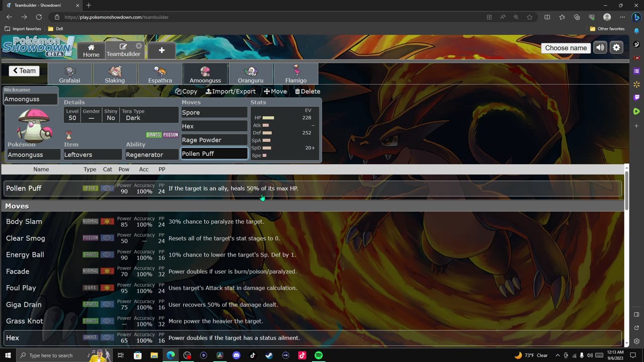Image resolution: width=644 pixels, height=362 pixels.
Task: Copy the current Pokémon set
Action: pos(186,92)
